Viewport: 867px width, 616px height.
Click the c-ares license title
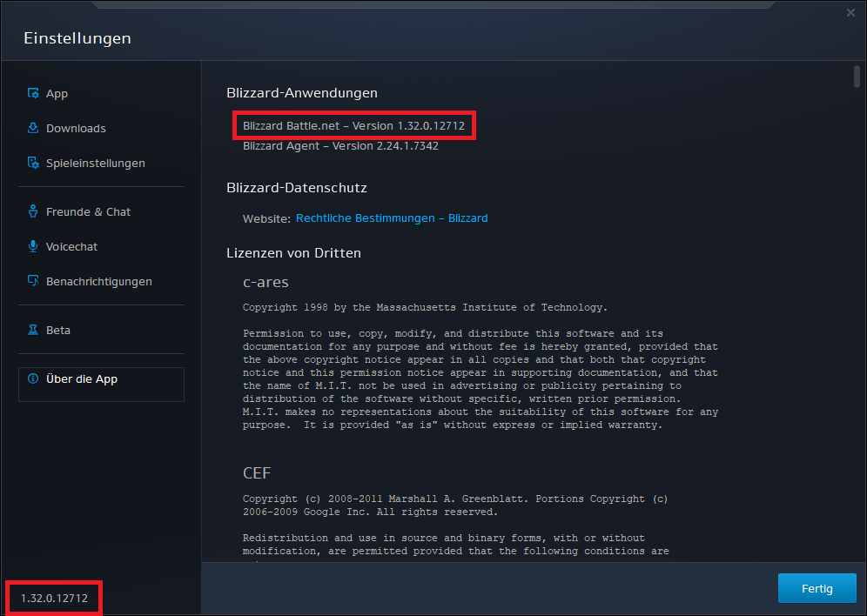point(265,282)
